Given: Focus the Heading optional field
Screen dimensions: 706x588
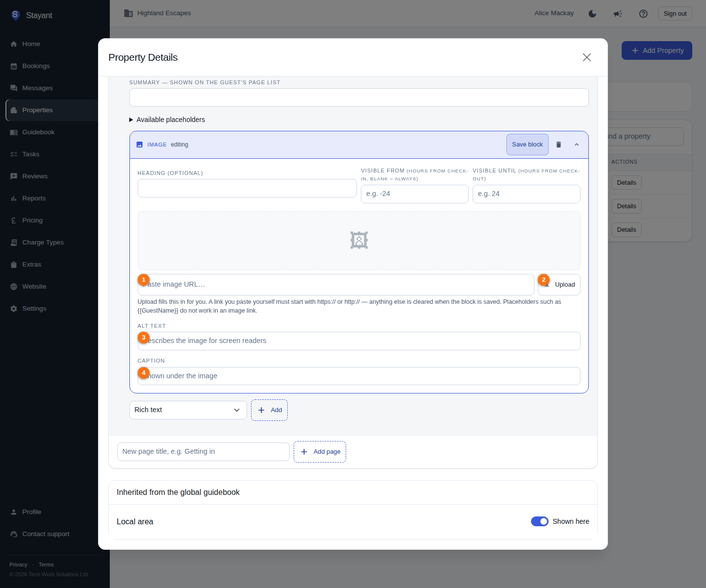Looking at the screenshot, I should tap(247, 188).
